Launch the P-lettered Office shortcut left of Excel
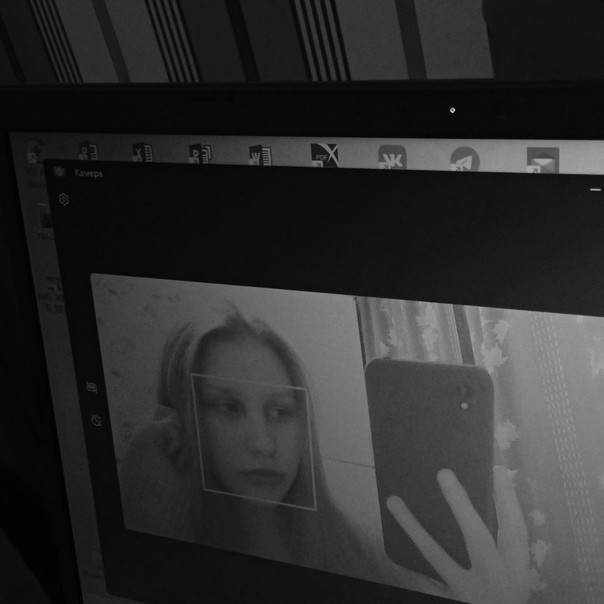 88,151
